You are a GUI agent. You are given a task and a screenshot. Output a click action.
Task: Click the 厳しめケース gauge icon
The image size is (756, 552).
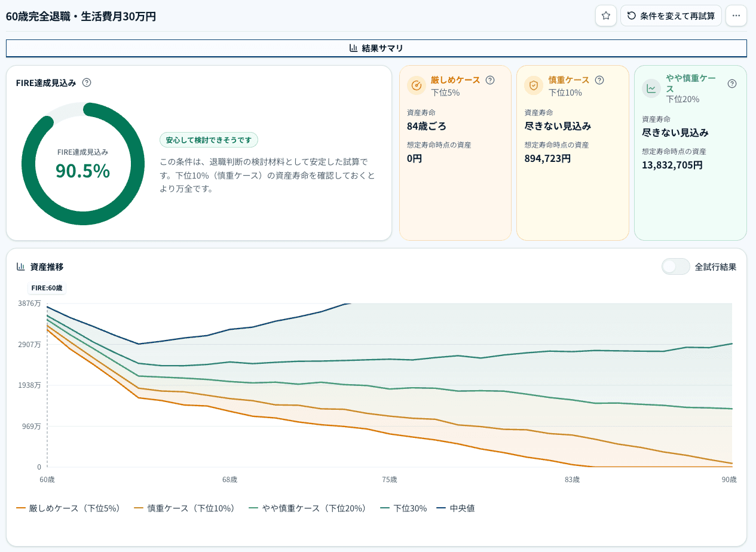[417, 85]
